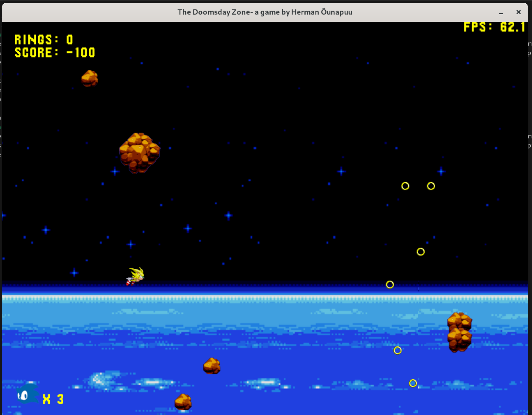The width and height of the screenshot is (532, 415).
Task: Click the SCORE: -100 display
Action: click(55, 53)
